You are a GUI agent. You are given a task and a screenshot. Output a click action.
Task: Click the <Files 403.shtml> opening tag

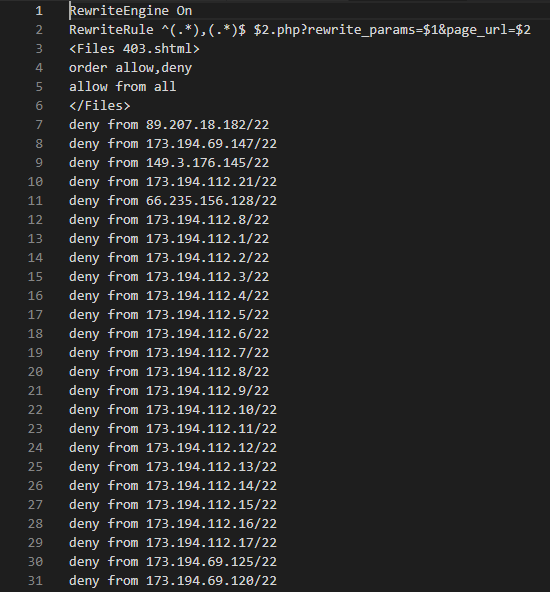pos(134,49)
